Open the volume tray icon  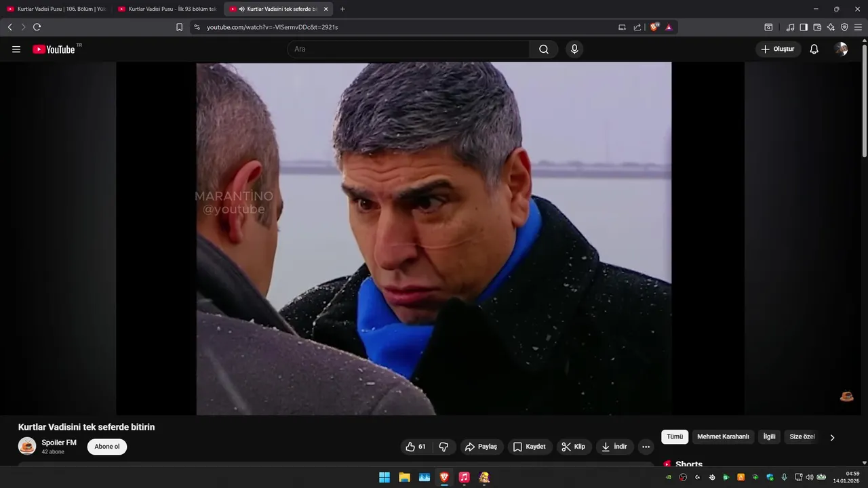point(809,477)
